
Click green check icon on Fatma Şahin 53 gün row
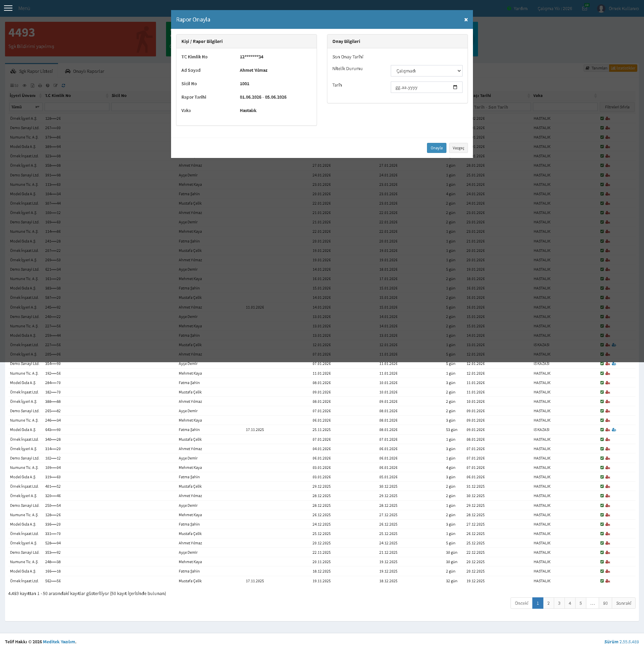click(602, 430)
